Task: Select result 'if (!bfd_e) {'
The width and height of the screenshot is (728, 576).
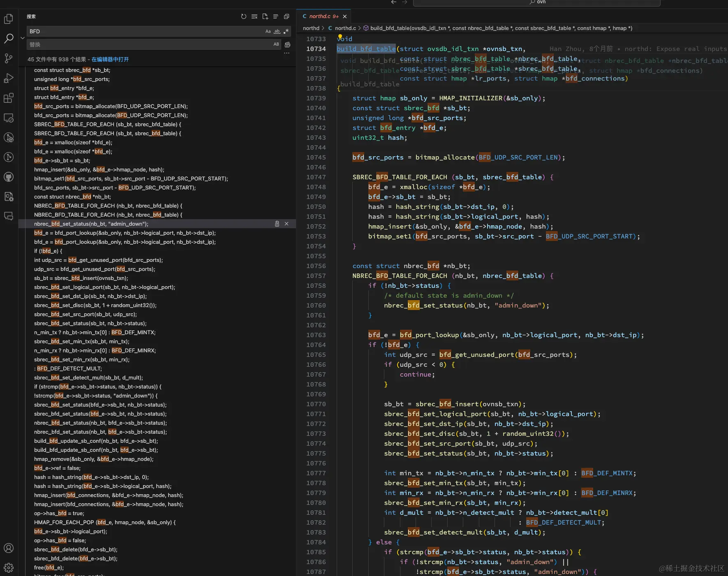Action: tap(48, 251)
